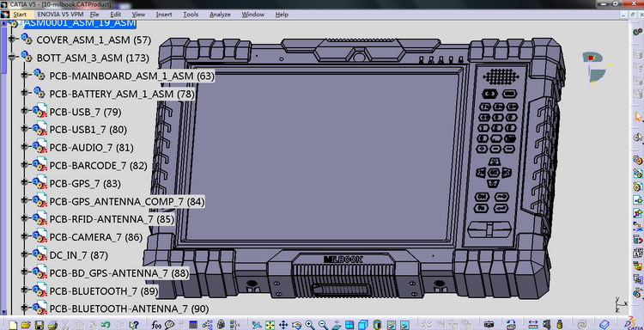The height and width of the screenshot is (330, 644).
Task: Expand the PCB-GPS_7 (83) node
Action: [x=25, y=183]
